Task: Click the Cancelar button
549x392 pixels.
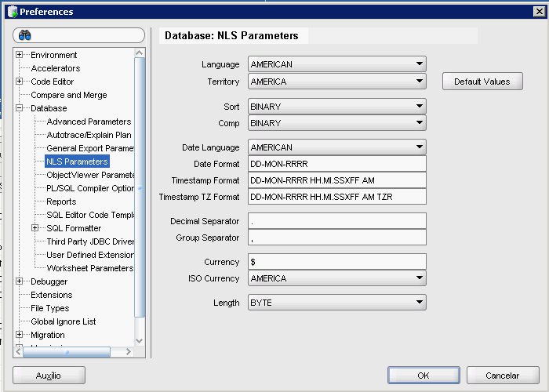Action: (x=503, y=376)
